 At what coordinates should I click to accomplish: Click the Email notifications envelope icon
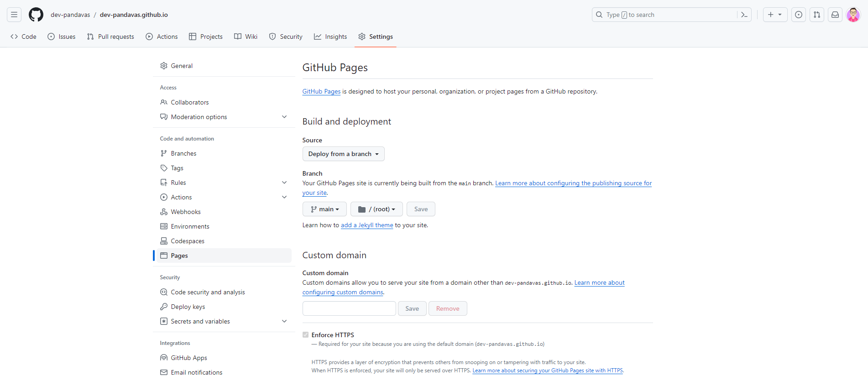[x=164, y=372]
